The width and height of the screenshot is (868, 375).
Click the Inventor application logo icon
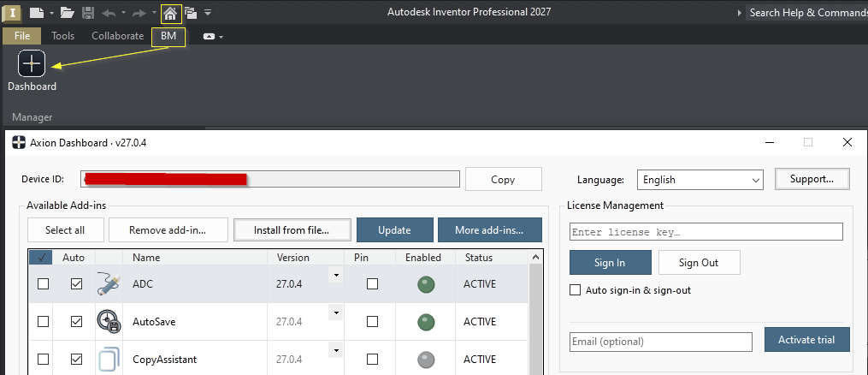coord(12,12)
